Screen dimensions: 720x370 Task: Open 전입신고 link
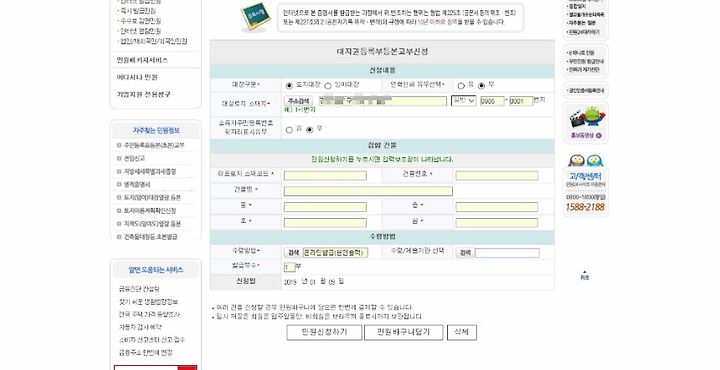pyautogui.click(x=134, y=158)
